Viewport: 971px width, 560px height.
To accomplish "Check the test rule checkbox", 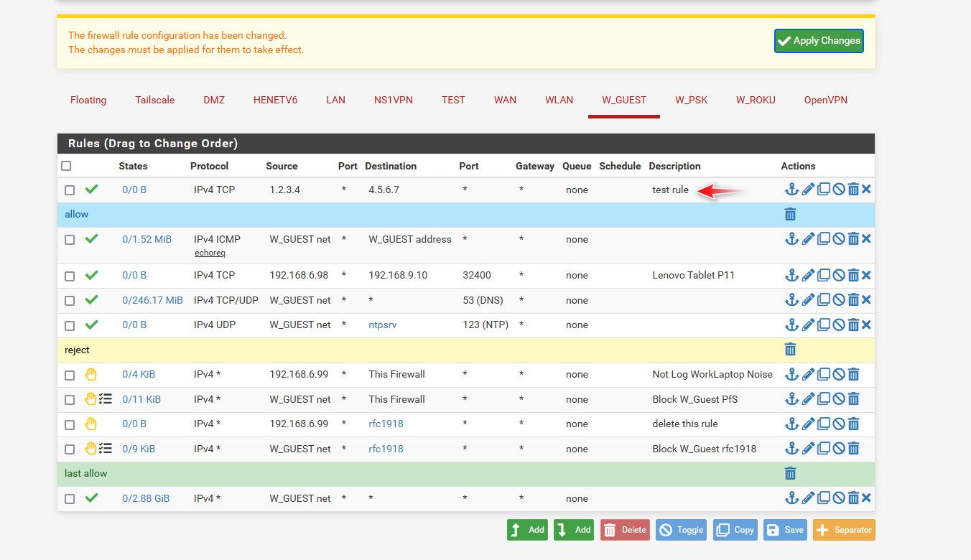I will [70, 190].
